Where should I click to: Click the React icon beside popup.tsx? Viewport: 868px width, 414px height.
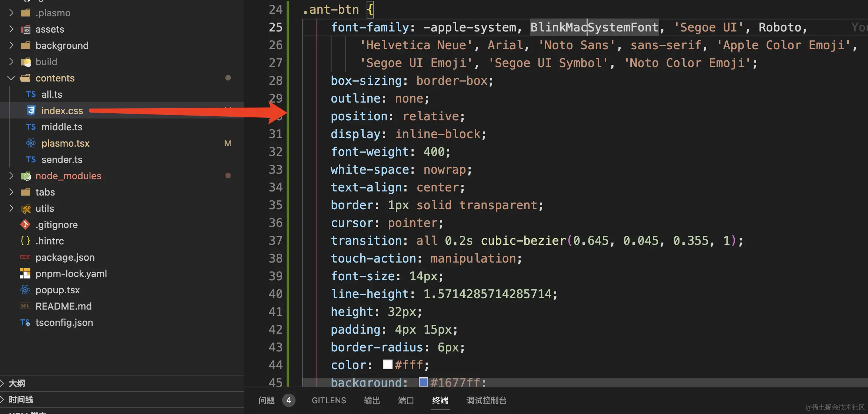click(x=25, y=290)
